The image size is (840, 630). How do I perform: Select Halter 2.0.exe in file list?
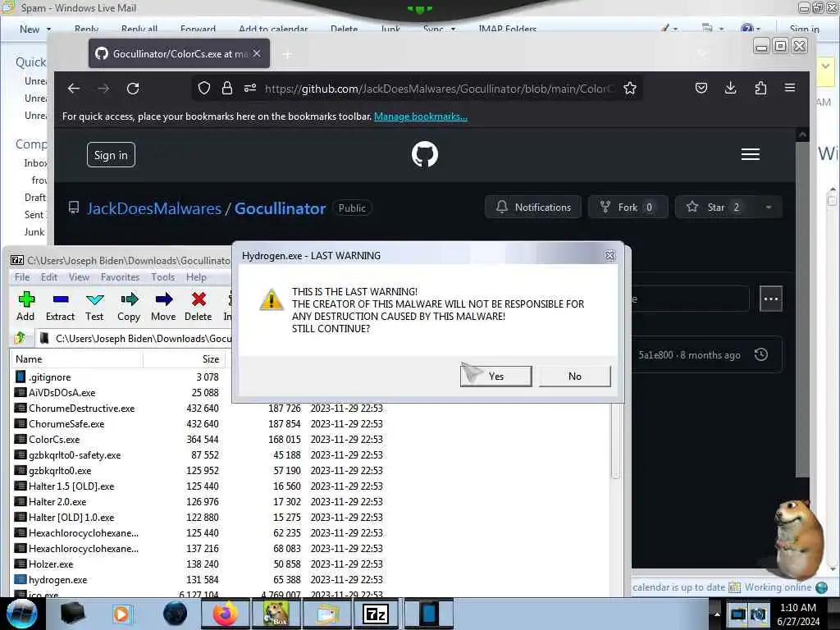point(57,501)
